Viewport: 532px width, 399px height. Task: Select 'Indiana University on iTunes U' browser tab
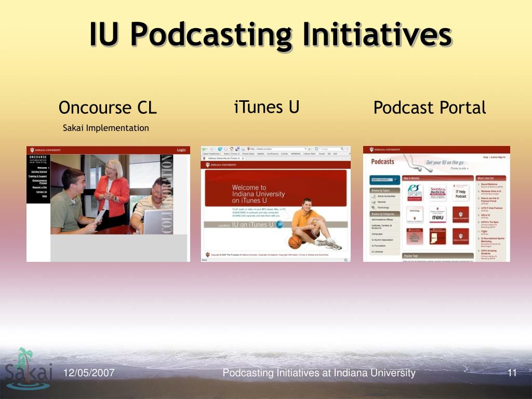pyautogui.click(x=224, y=158)
